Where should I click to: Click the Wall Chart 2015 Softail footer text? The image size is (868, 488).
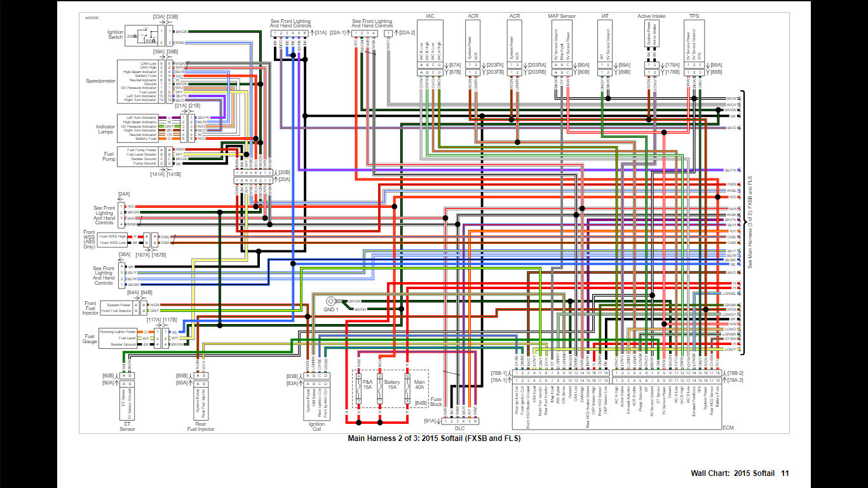[x=740, y=473]
